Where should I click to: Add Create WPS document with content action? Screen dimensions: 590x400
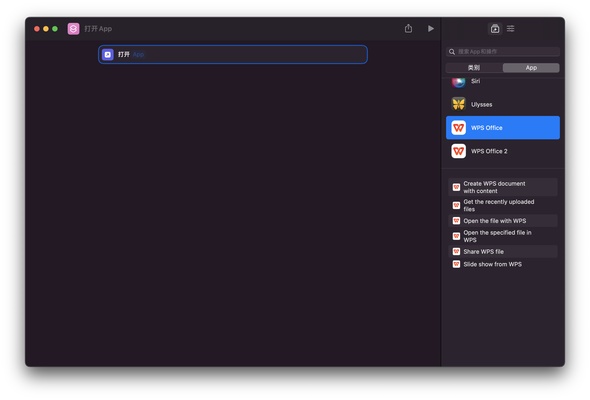pos(503,187)
